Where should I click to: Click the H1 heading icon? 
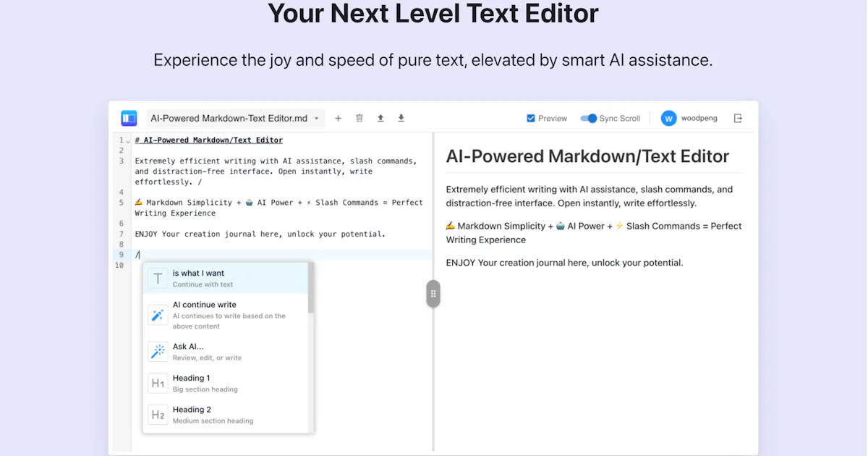click(x=158, y=383)
